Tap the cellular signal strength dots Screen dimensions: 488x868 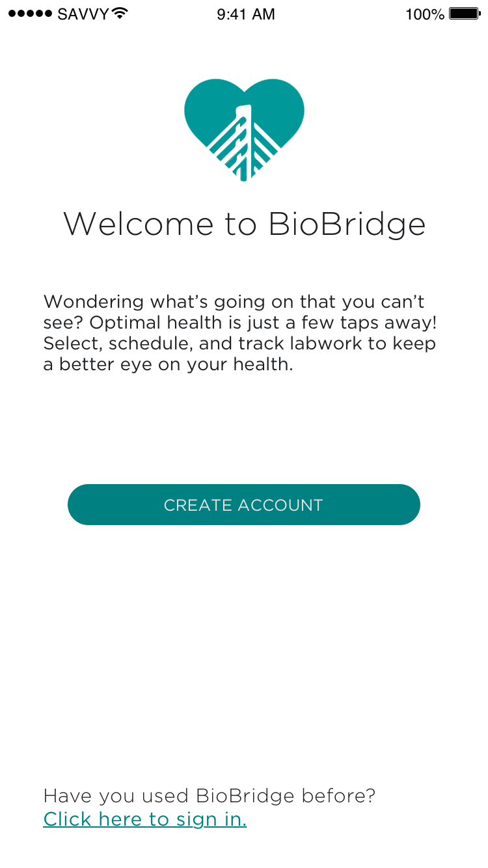pos(31,14)
